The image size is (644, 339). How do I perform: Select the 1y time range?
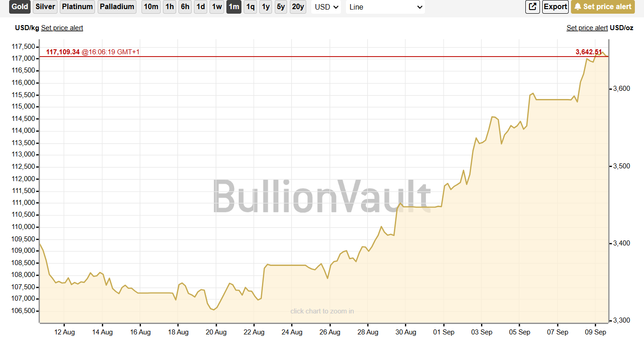click(x=266, y=7)
